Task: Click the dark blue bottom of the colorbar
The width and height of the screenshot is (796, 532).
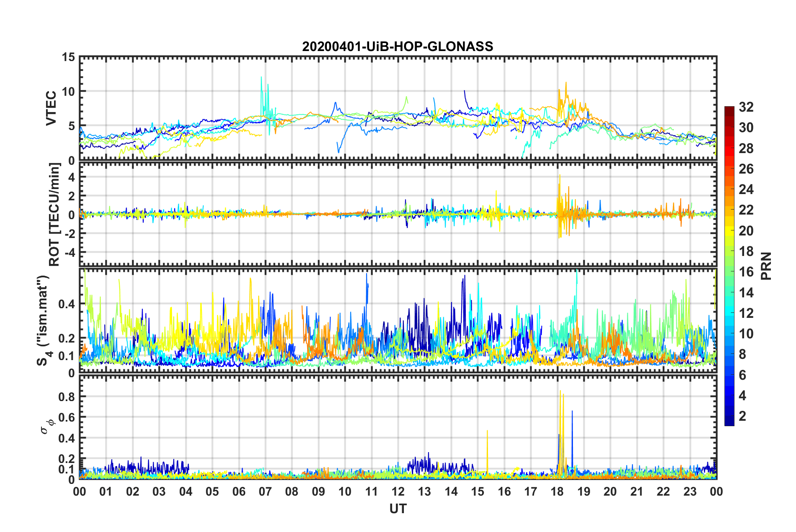Action: tap(729, 421)
